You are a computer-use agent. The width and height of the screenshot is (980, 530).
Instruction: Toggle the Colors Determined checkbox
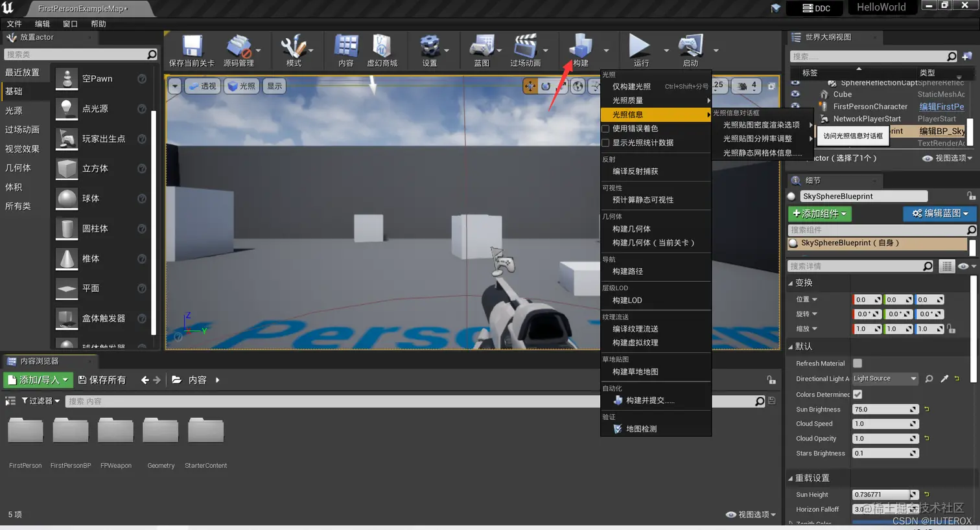click(x=857, y=394)
